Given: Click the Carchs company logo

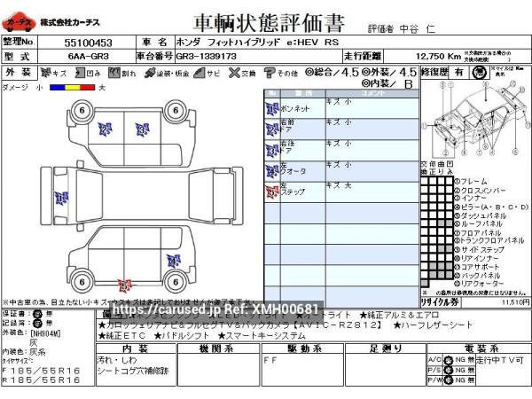Looking at the screenshot, I should [17, 22].
